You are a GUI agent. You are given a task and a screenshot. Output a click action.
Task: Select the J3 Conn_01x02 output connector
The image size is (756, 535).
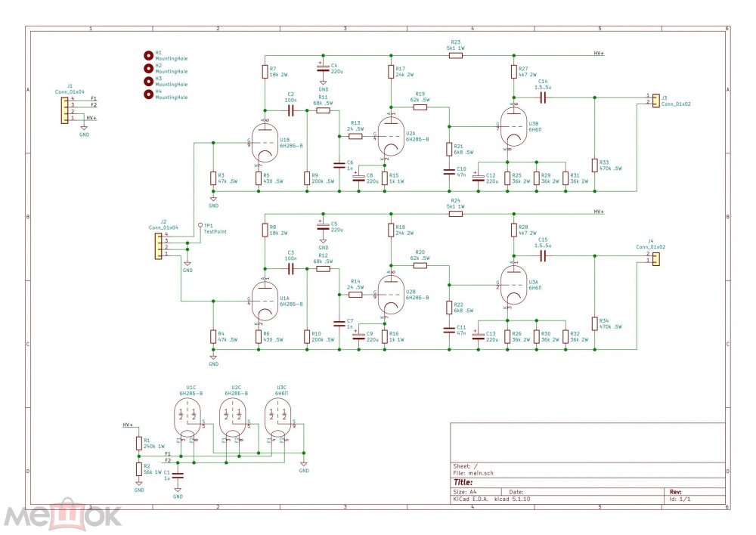(x=655, y=100)
